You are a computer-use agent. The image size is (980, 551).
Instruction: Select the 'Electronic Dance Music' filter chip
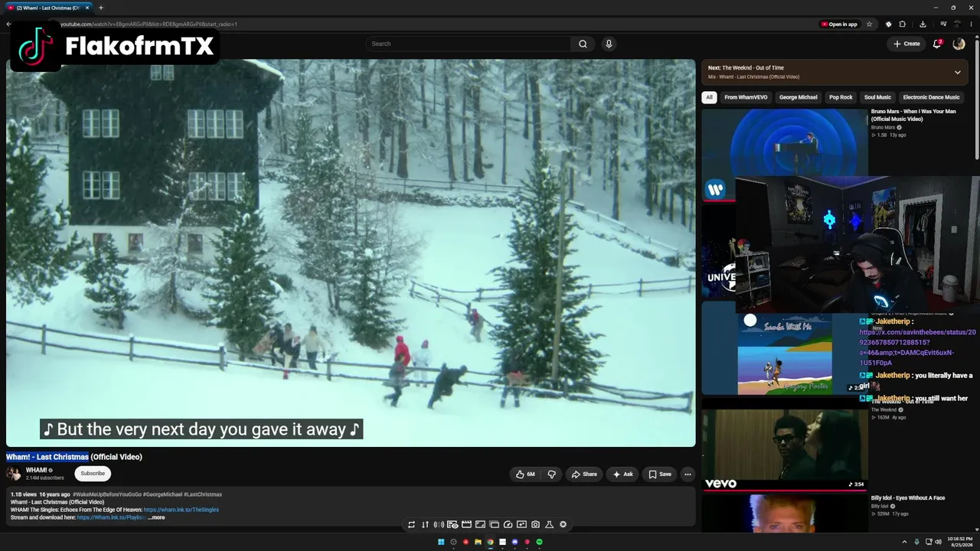click(x=931, y=97)
